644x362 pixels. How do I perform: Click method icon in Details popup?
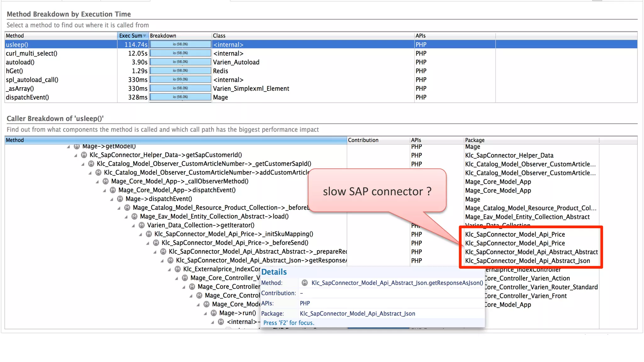[305, 283]
